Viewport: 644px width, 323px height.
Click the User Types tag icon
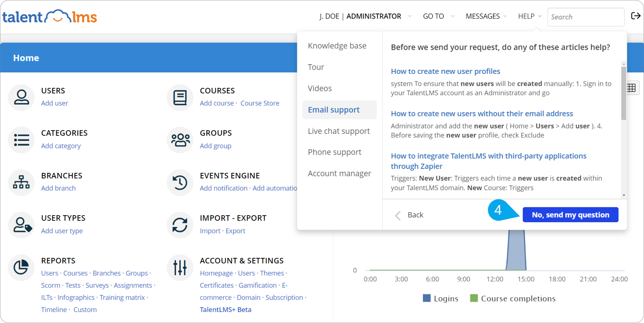[x=22, y=225]
